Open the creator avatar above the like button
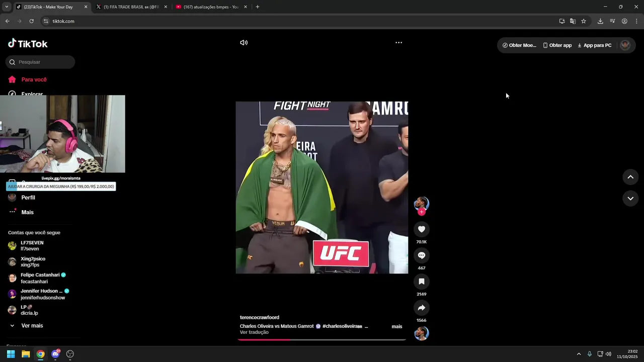Image resolution: width=644 pixels, height=362 pixels. click(422, 203)
